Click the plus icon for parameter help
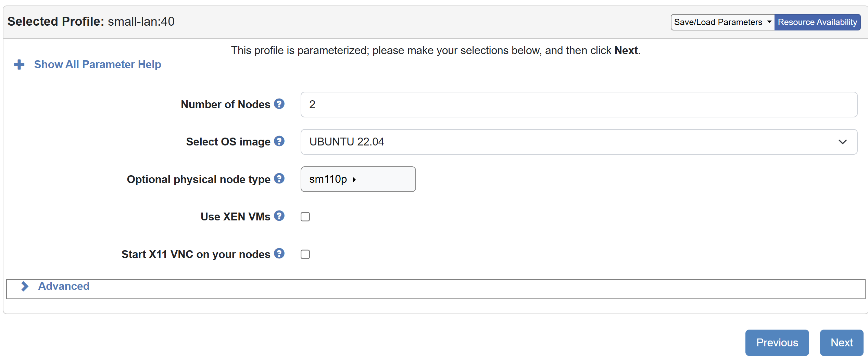Screen dimensions: 868x358 (19, 64)
